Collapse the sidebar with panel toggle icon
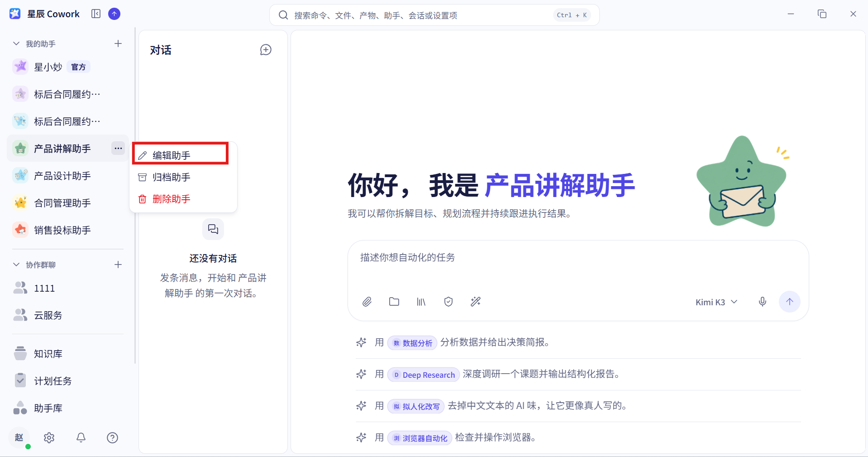Viewport: 868px width, 457px height. tap(96, 14)
